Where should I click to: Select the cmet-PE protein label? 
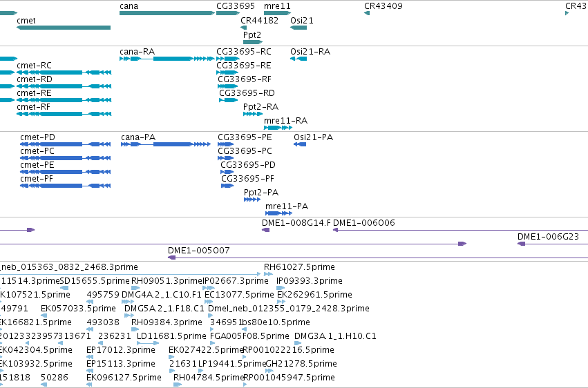37,165
